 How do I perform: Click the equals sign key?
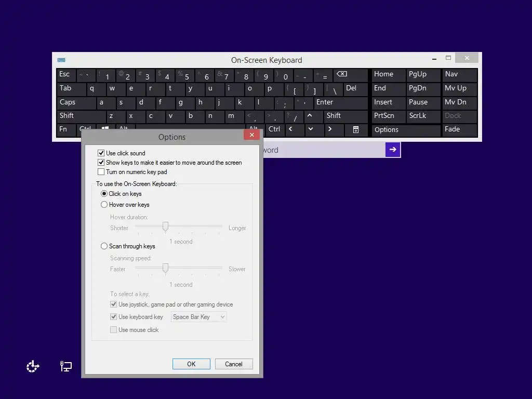[323, 75]
